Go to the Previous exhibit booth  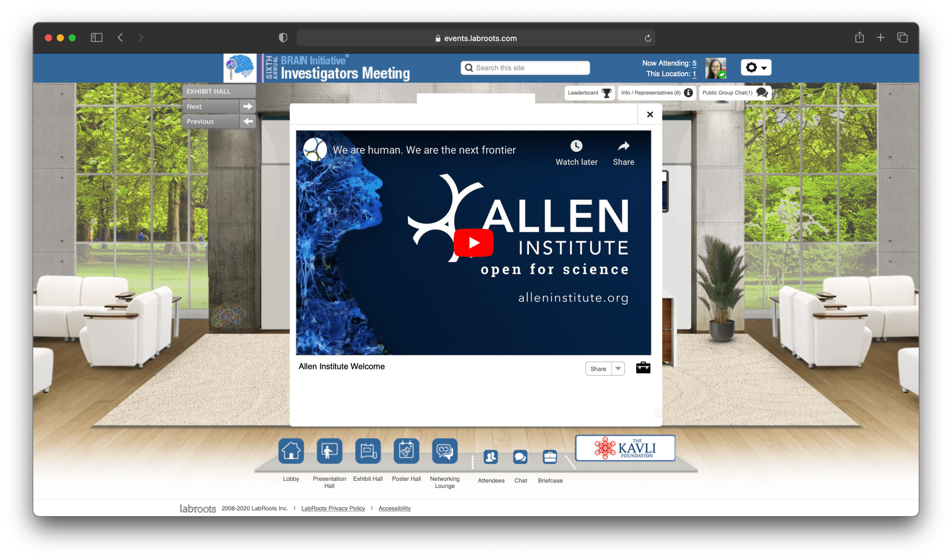pyautogui.click(x=219, y=122)
